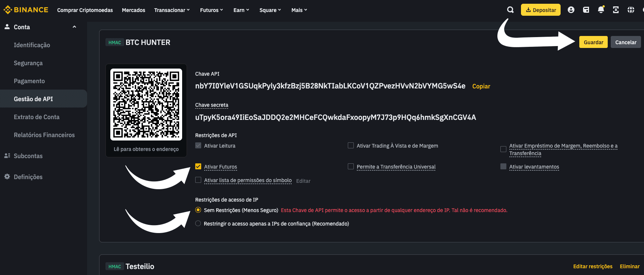Click the Chave secreta label
644x275 pixels.
pyautogui.click(x=212, y=105)
